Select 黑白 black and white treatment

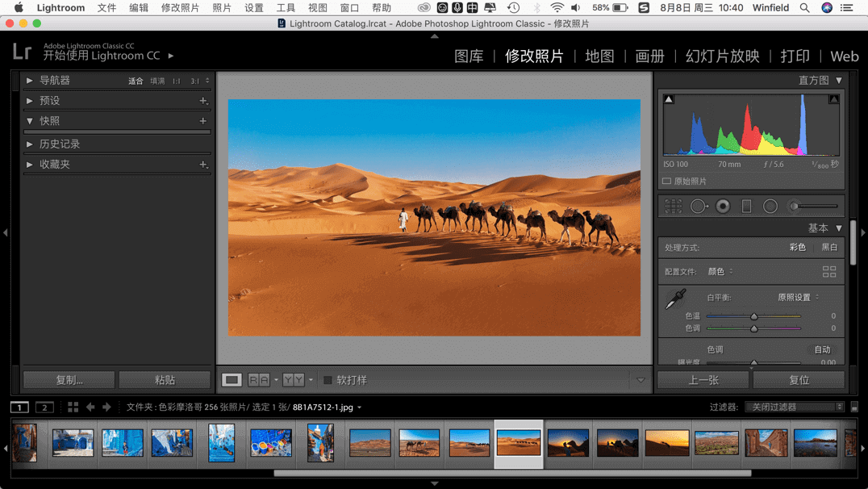(829, 248)
